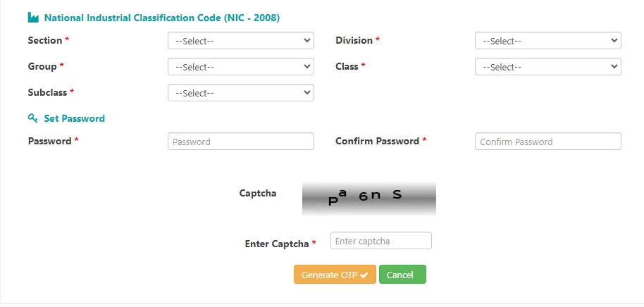Expand the Group select list

[241, 66]
